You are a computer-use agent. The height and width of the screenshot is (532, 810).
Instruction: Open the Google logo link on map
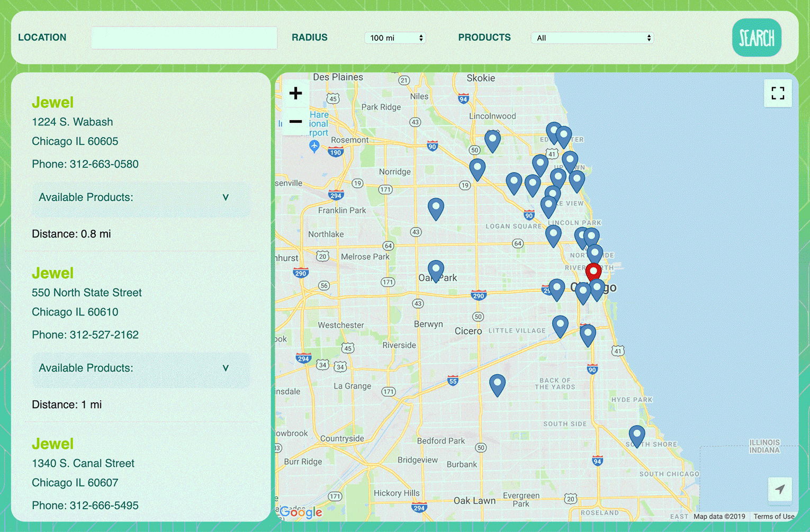[x=301, y=512]
